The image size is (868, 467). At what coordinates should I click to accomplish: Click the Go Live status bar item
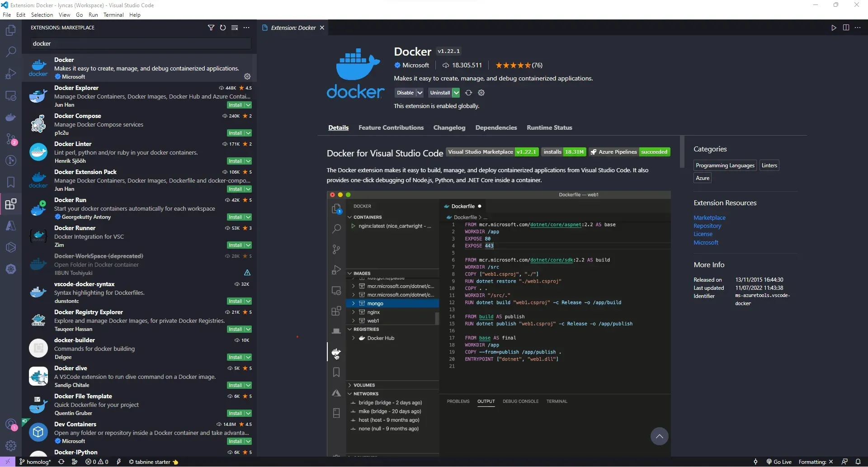click(779, 462)
